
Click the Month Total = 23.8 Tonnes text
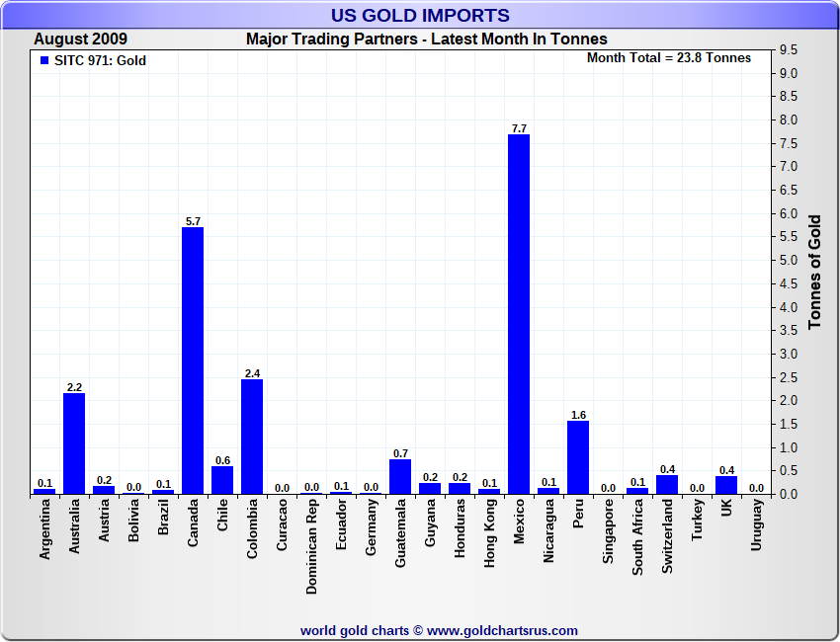[669, 58]
